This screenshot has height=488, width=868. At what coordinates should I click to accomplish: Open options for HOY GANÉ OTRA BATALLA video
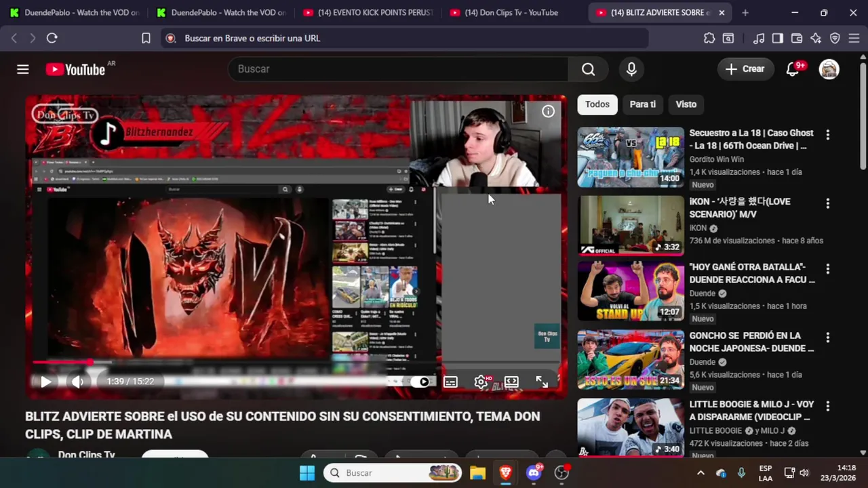tap(827, 269)
